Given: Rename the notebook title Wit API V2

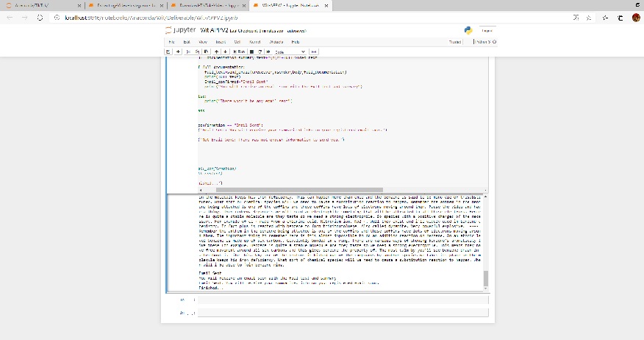Looking at the screenshot, I should [214, 30].
